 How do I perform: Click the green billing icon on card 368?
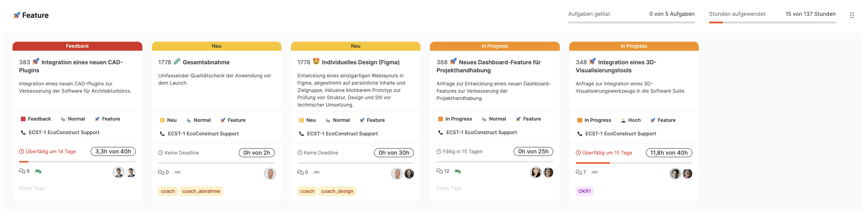pos(458,171)
